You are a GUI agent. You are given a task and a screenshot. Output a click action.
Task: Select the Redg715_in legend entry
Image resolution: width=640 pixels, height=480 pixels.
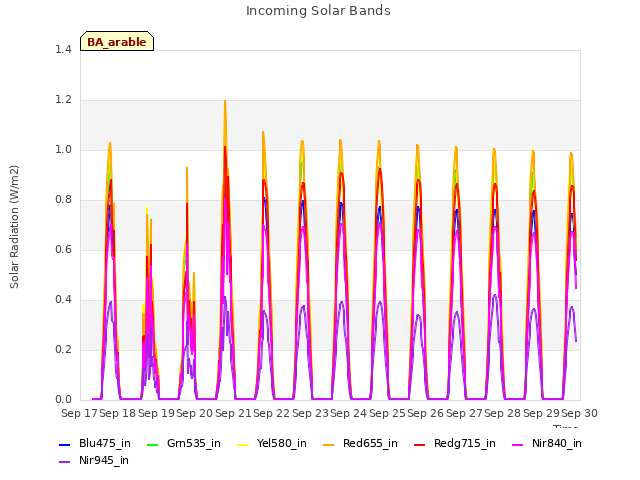tap(455, 444)
